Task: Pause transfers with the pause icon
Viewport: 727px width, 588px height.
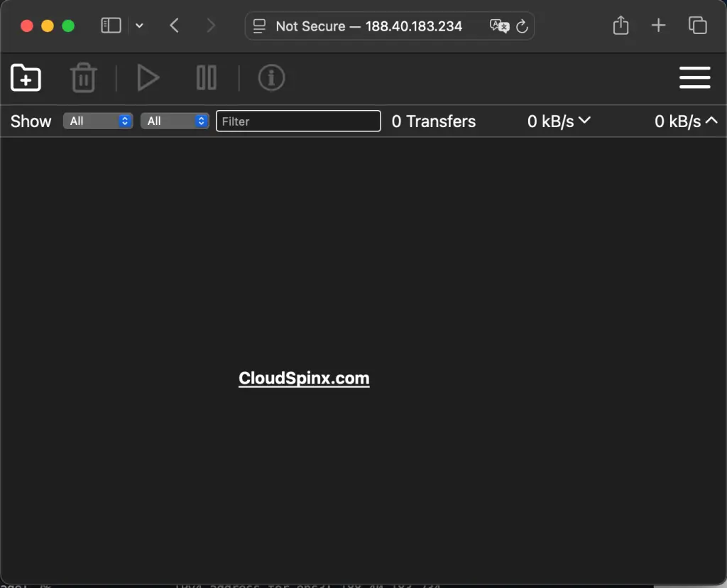Action: click(206, 78)
